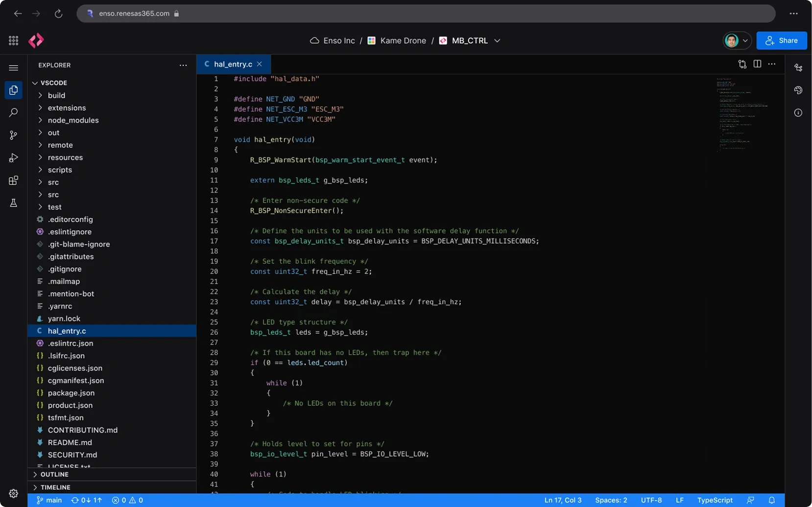Viewport: 812px width, 507px height.
Task: Expand the OUTLINE section
Action: pyautogui.click(x=54, y=474)
